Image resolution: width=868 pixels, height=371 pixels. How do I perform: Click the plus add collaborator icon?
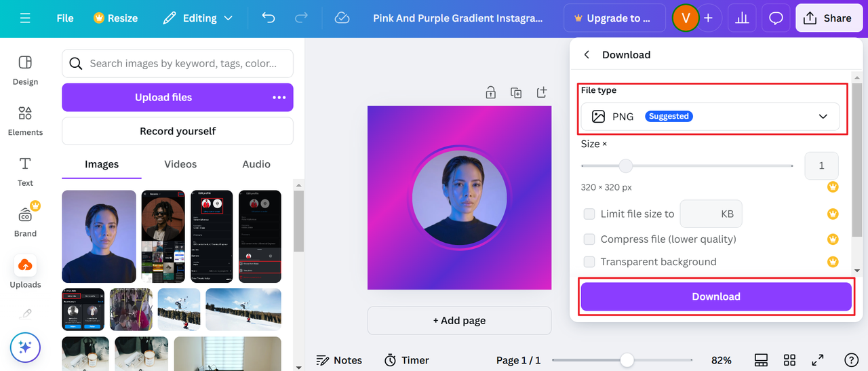[x=708, y=18]
